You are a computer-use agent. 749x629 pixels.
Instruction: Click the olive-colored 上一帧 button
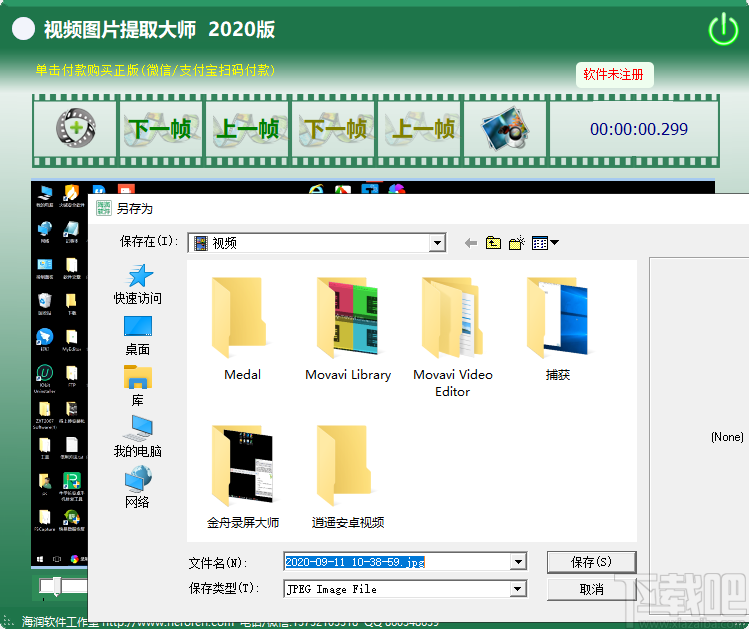pos(420,128)
